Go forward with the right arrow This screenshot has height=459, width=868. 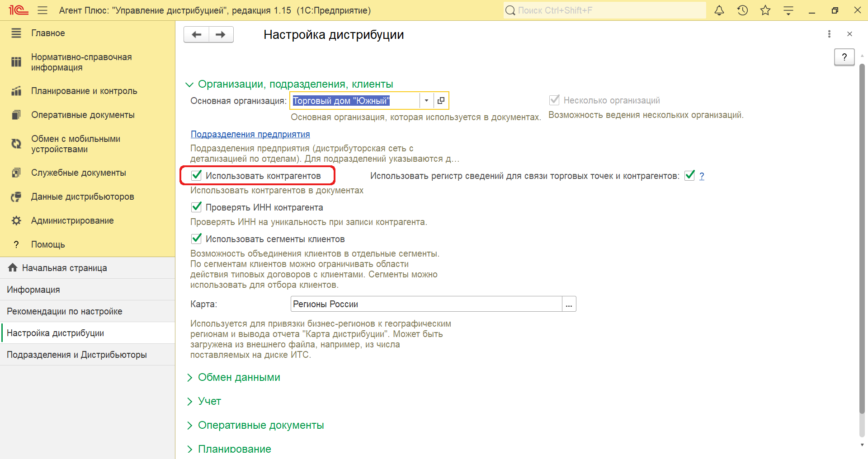(x=221, y=34)
